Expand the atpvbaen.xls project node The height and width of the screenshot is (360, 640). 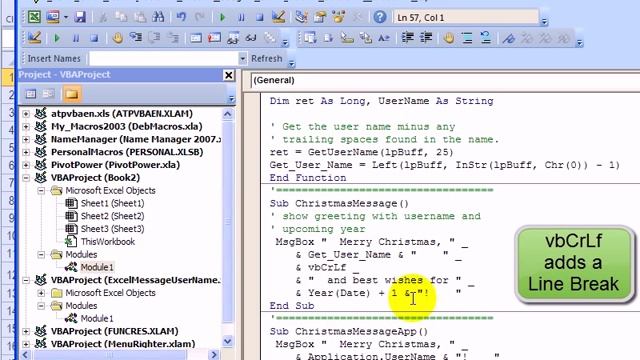(x=26, y=114)
